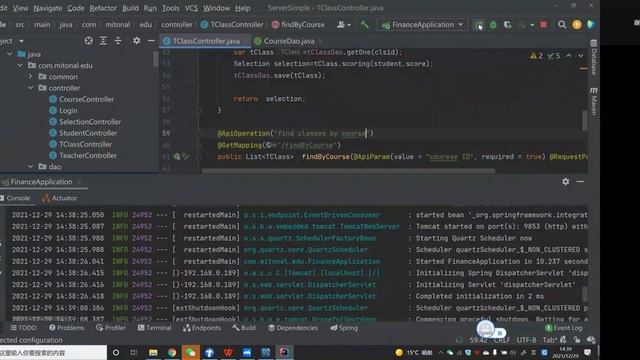
Task: Open the FinanceApplication run configuration dropdown
Action: click(422, 25)
